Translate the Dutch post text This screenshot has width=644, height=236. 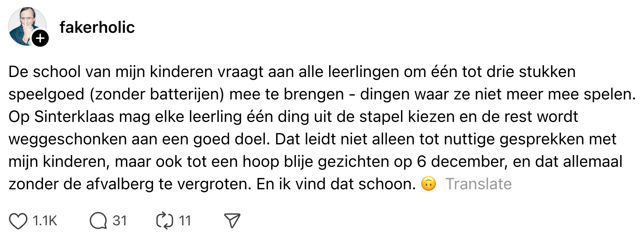tap(479, 184)
